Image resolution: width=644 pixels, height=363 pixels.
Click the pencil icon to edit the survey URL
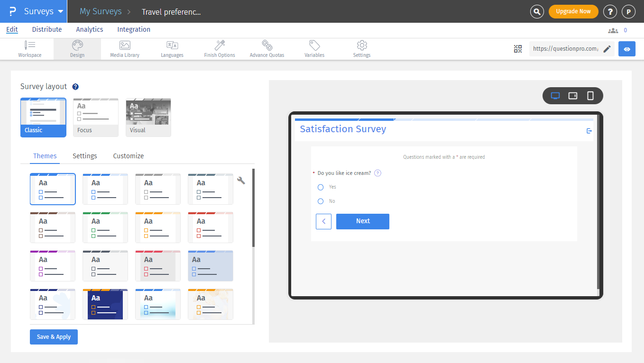click(607, 48)
